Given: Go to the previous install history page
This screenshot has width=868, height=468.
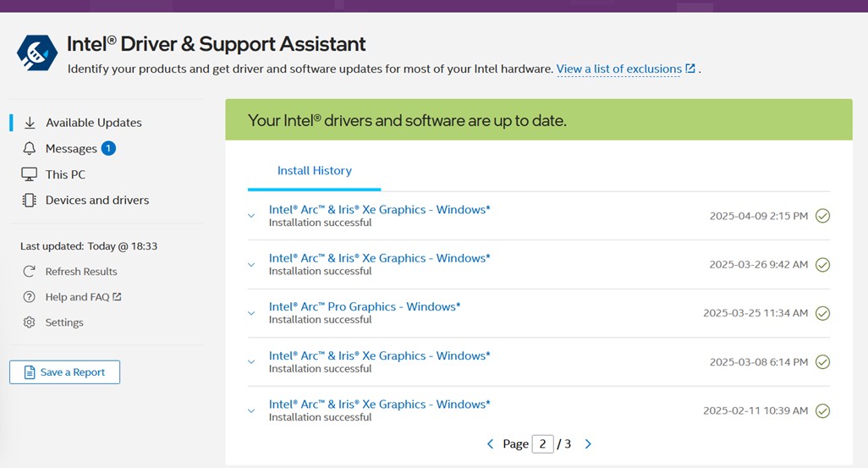Looking at the screenshot, I should [x=490, y=444].
